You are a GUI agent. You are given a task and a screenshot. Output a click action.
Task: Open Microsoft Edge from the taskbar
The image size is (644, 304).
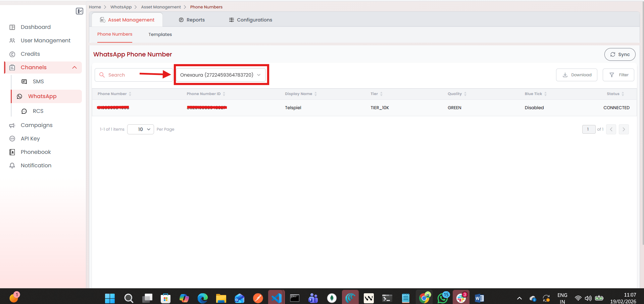(202, 298)
